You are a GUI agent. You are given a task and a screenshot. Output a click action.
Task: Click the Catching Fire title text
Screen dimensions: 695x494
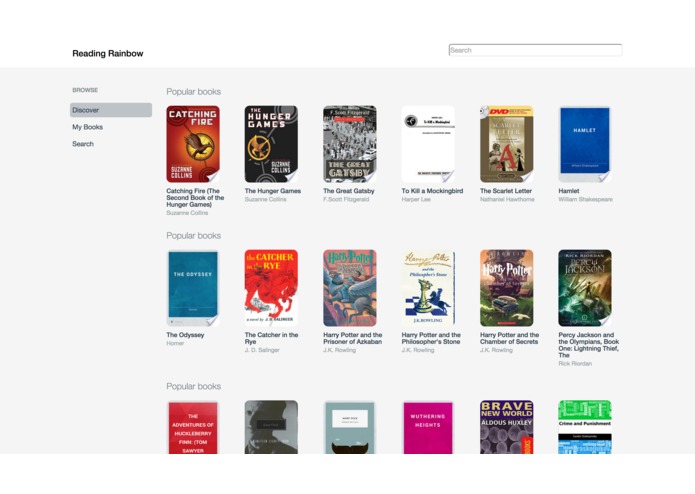pyautogui.click(x=195, y=198)
